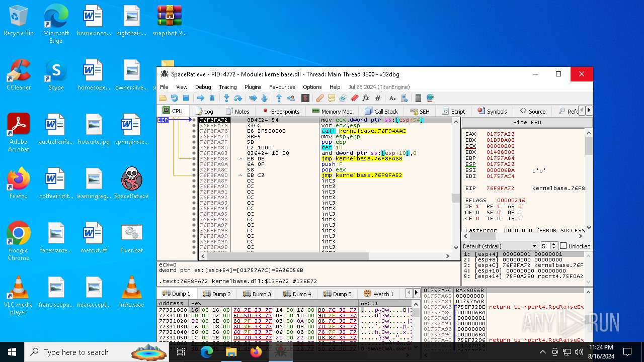644x362 pixels.
Task: Open the Debug menu
Action: tap(203, 87)
